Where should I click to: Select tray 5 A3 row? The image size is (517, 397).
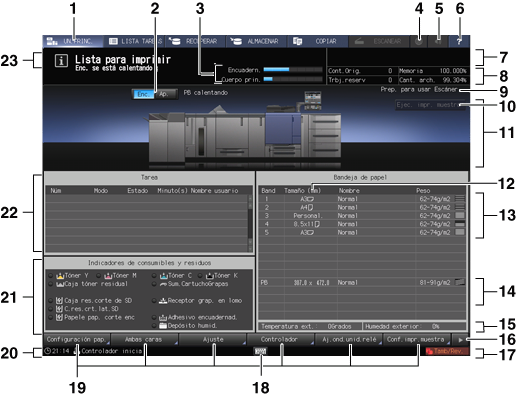click(362, 232)
